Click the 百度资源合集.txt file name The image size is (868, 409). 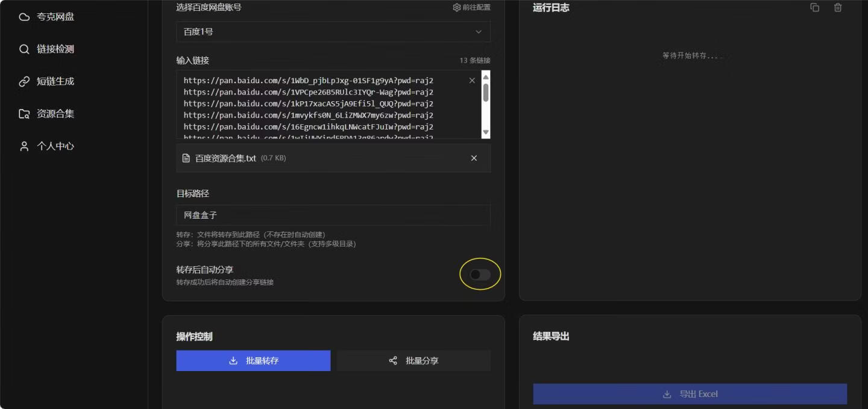click(226, 158)
